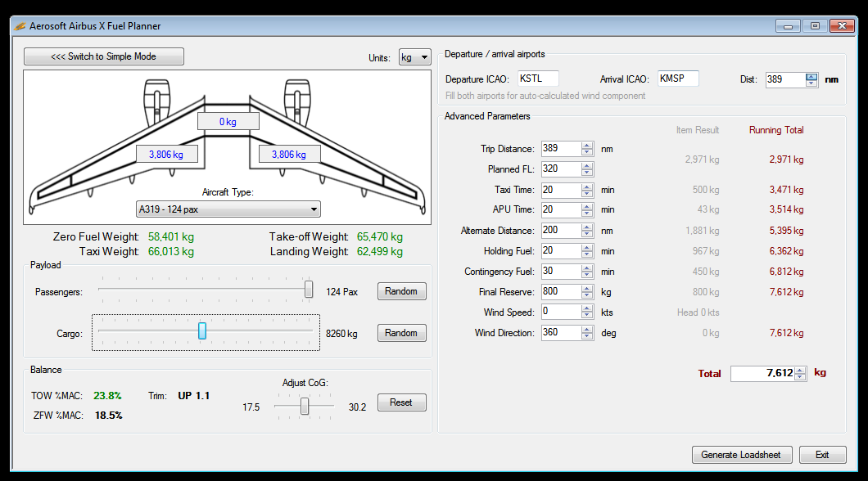Click the Arrival ICAO field
The image size is (868, 481).
(678, 79)
